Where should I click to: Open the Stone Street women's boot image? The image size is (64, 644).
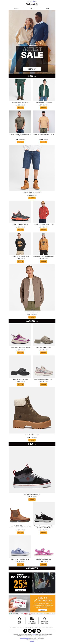click(x=32, y=410)
